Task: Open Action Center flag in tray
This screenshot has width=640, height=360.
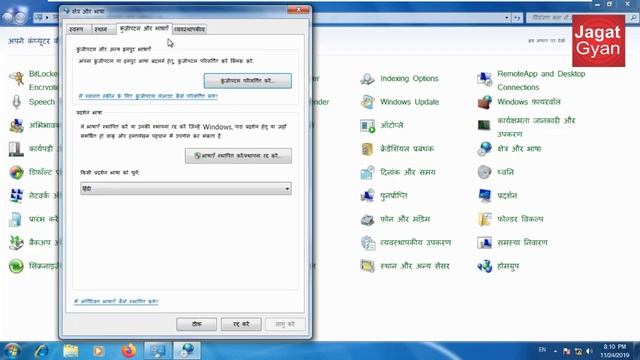Action: [567, 351]
